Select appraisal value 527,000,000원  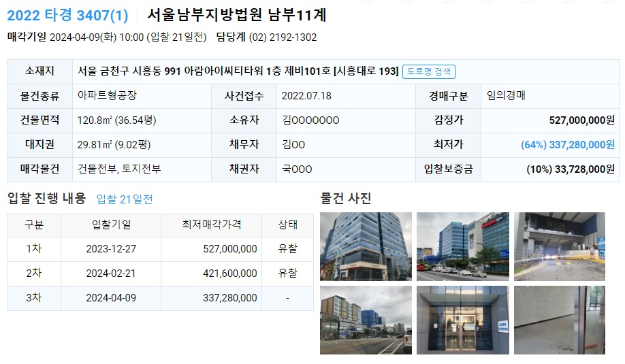click(x=582, y=120)
